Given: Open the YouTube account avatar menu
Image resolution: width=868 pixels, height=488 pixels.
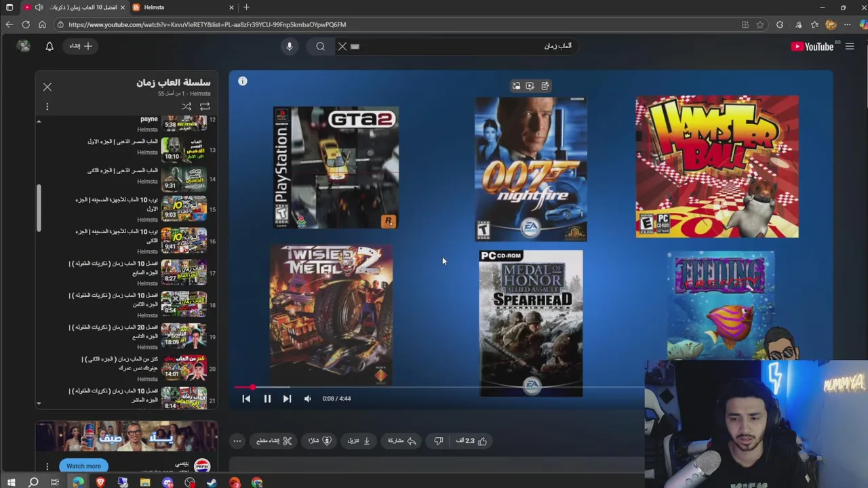Looking at the screenshot, I should pos(24,46).
